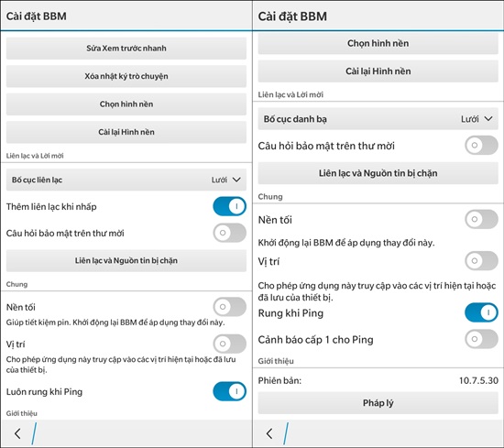Toggle Câu hỏi bảo mật trên thư mời on right
This screenshot has width=504, height=448.
click(481, 146)
